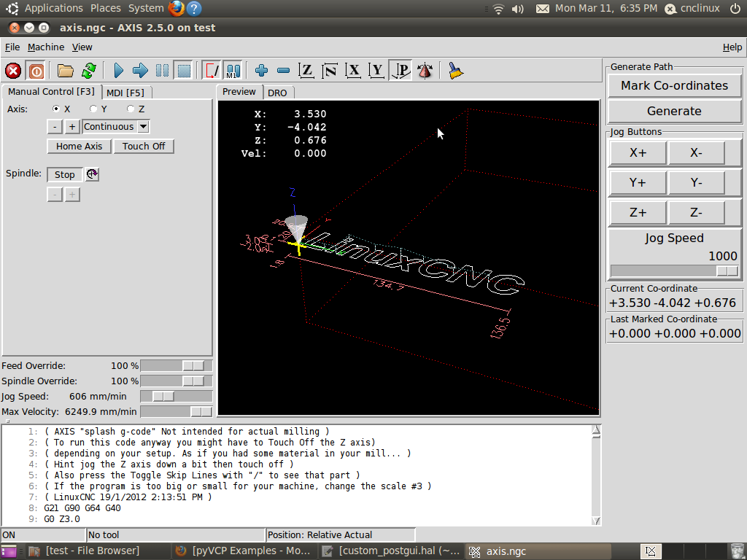Open the Places menu
The height and width of the screenshot is (560, 747).
click(105, 8)
